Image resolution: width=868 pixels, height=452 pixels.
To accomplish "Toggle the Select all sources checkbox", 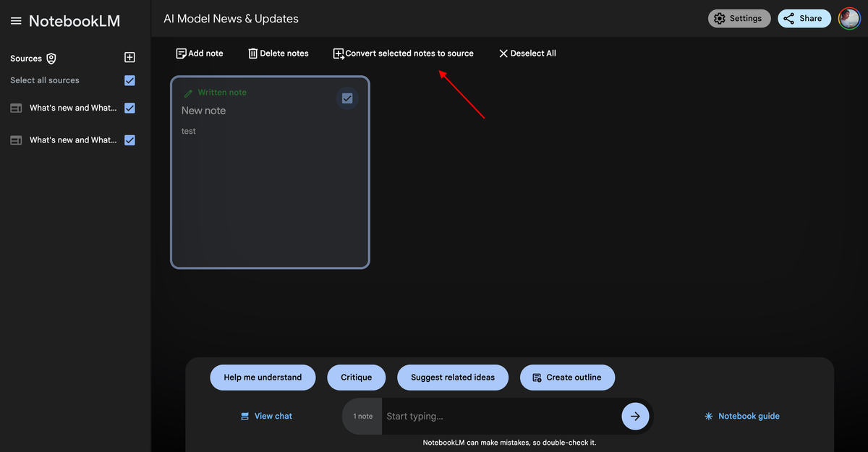I will click(129, 80).
